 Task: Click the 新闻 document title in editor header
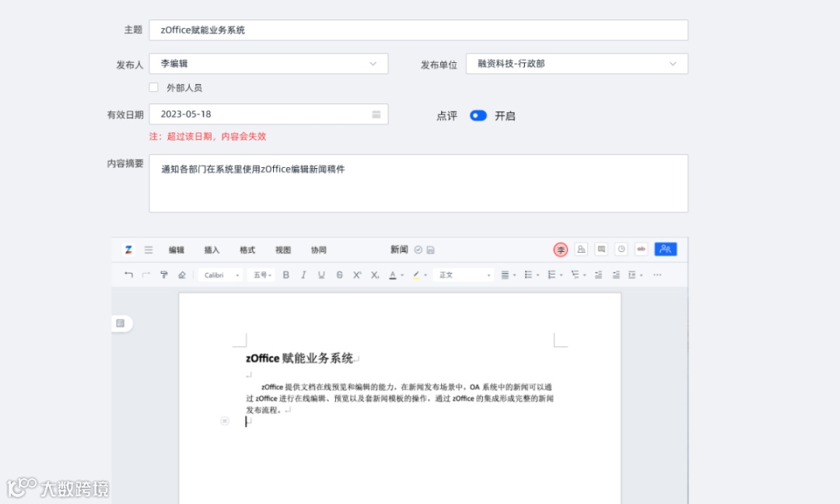399,250
